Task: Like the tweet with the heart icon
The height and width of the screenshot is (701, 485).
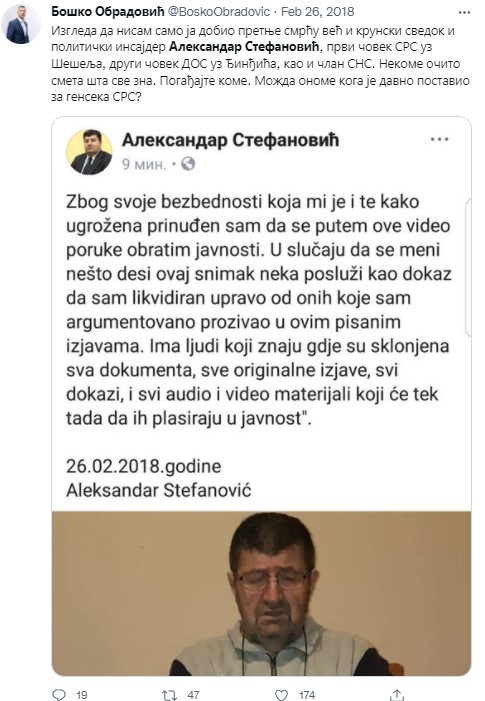Action: (281, 695)
